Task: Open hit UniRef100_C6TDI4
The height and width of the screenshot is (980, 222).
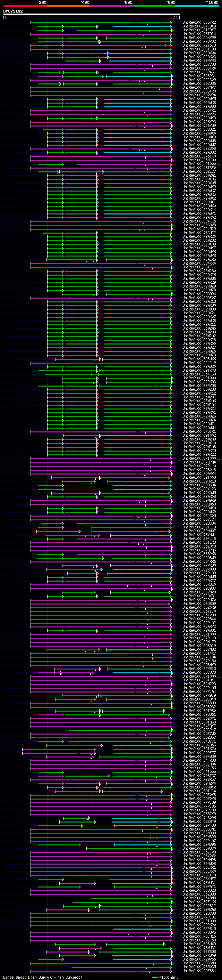Action: tap(199, 34)
